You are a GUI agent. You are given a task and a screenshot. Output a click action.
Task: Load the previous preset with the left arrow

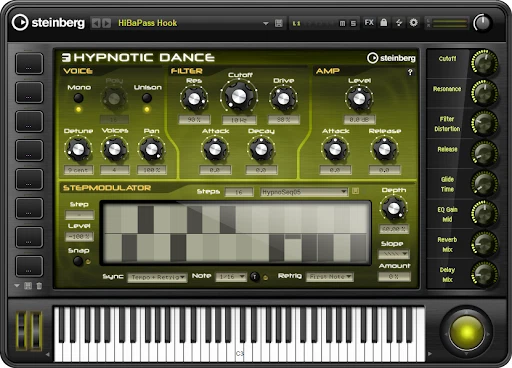[x=96, y=23]
